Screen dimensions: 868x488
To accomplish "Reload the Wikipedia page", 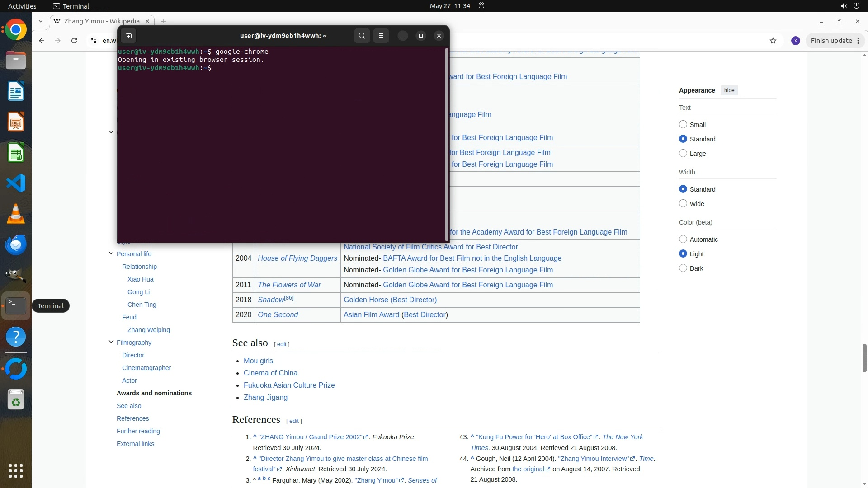I will (74, 41).
